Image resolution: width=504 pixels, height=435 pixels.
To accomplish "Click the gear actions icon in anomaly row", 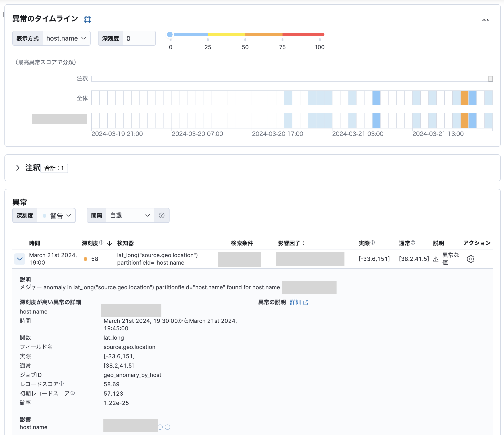I will [x=470, y=259].
